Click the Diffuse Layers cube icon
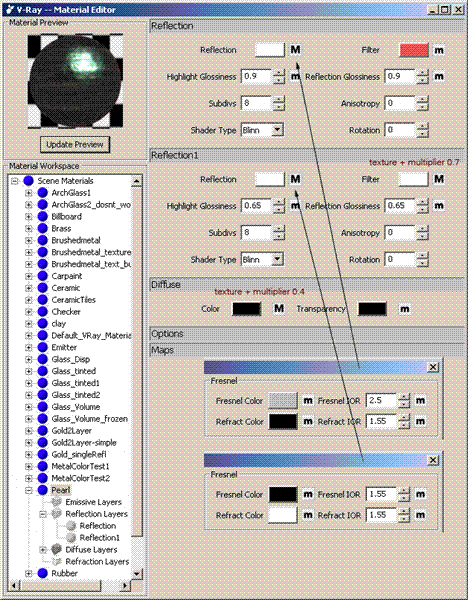This screenshot has width=468, height=600. 57,549
